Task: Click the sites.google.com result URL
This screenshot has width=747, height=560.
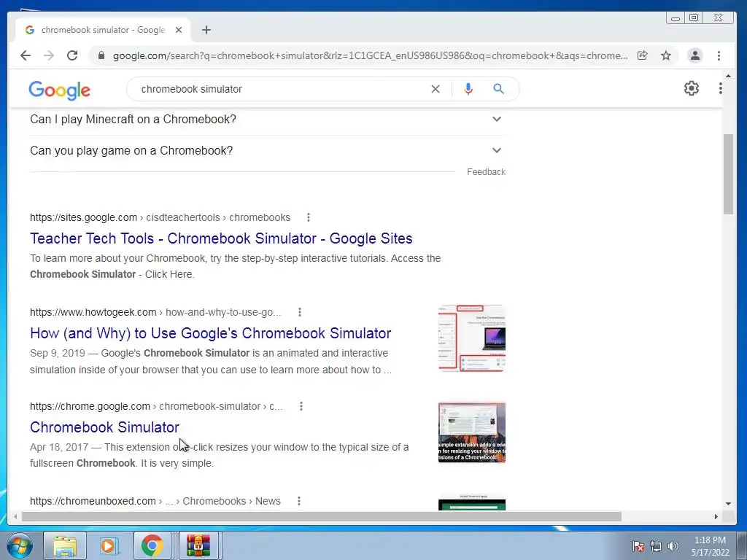Action: click(x=160, y=217)
